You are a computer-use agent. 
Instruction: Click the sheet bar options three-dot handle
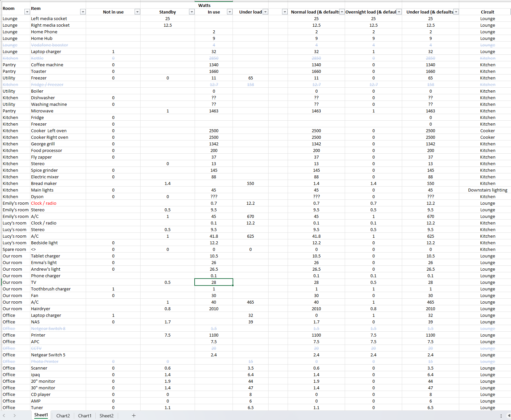click(501, 416)
